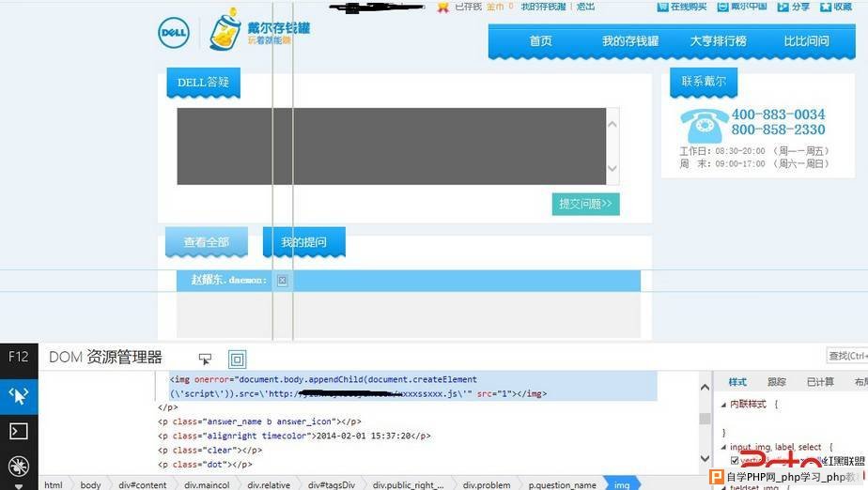Select the div#content breadcrumb item
This screenshot has width=868, height=490.
[x=142, y=485]
